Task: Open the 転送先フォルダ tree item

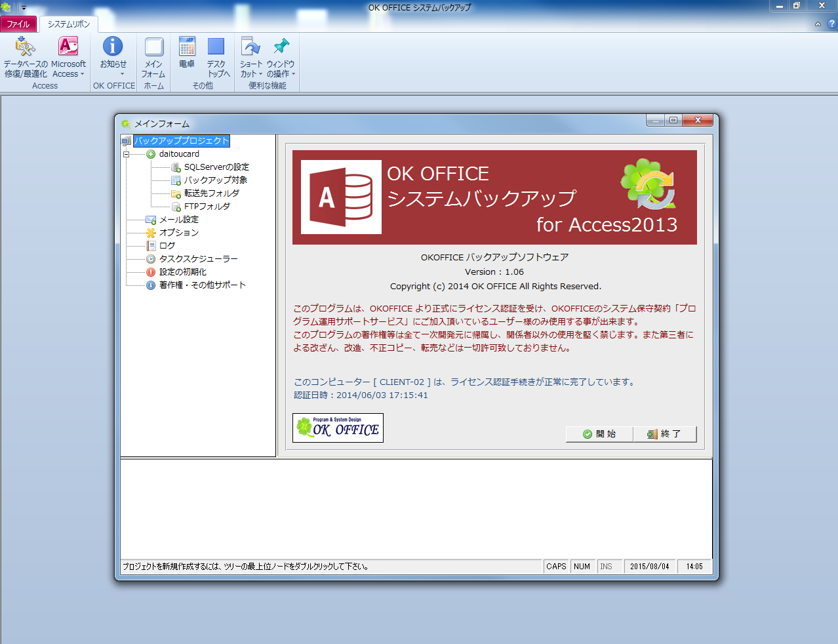Action: click(x=211, y=193)
